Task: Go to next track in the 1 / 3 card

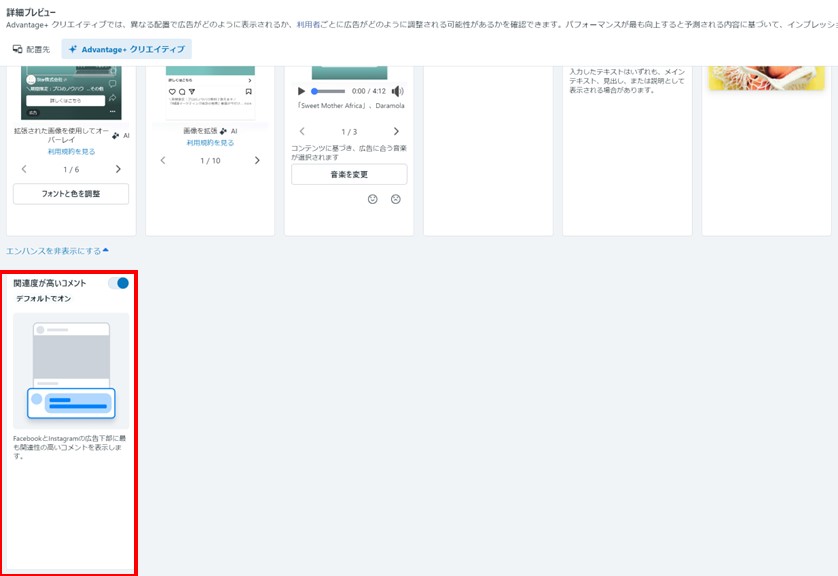Action: point(396,131)
